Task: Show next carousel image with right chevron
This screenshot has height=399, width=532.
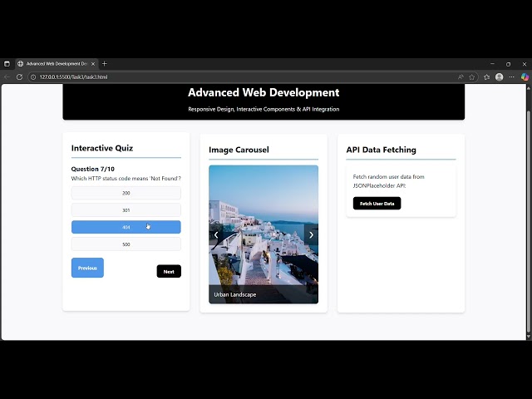Action: point(311,234)
